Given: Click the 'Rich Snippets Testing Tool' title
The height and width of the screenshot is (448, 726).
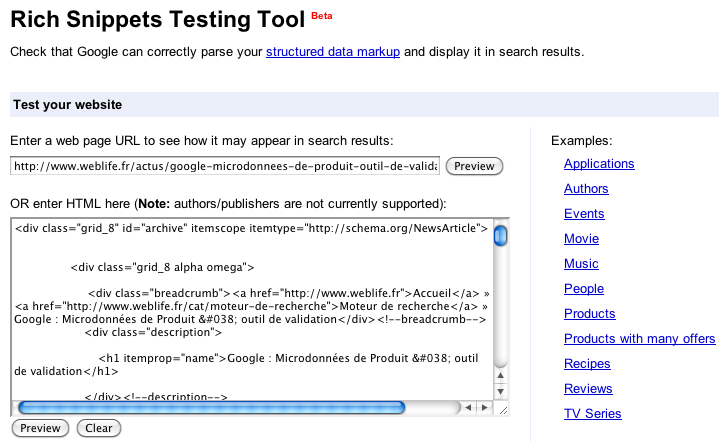Looking at the screenshot, I should (x=157, y=20).
